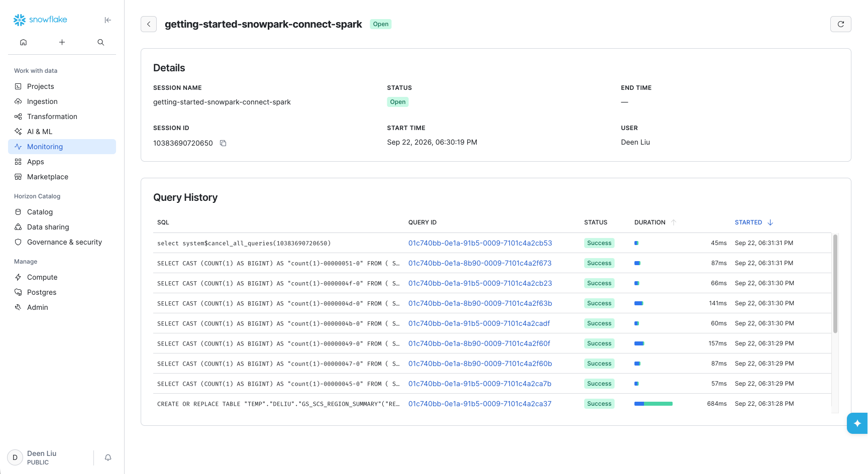Click the QUERY ID column header
The width and height of the screenshot is (868, 474).
(422, 222)
